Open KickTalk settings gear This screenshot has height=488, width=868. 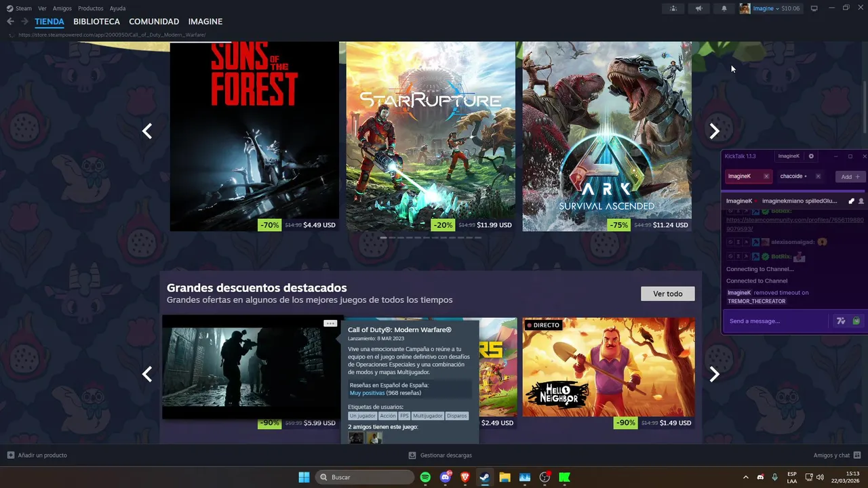[x=811, y=156]
